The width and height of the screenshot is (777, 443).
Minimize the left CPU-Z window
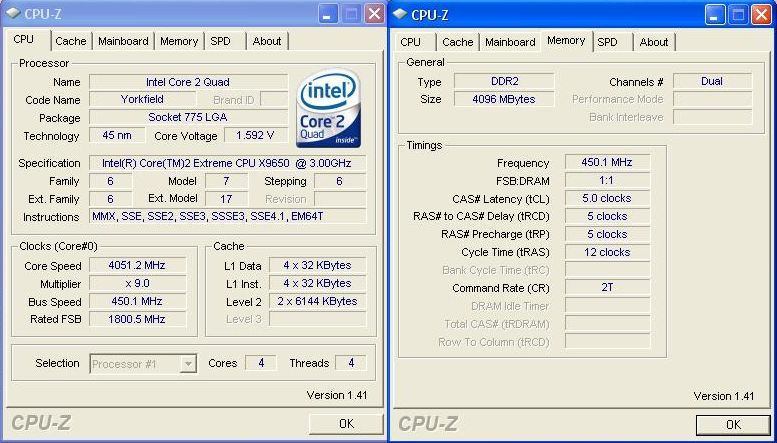[x=327, y=14]
